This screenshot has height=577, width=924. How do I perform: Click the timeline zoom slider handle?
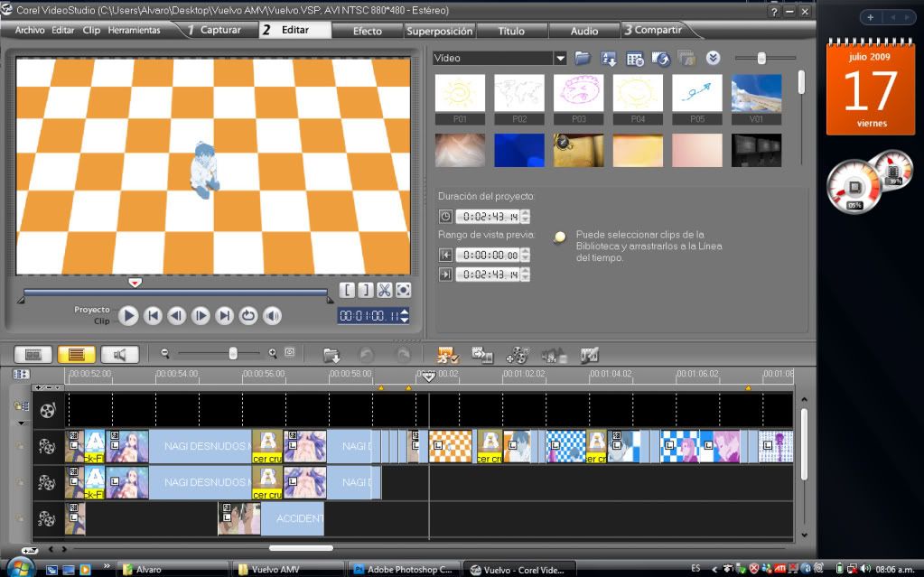(x=233, y=353)
